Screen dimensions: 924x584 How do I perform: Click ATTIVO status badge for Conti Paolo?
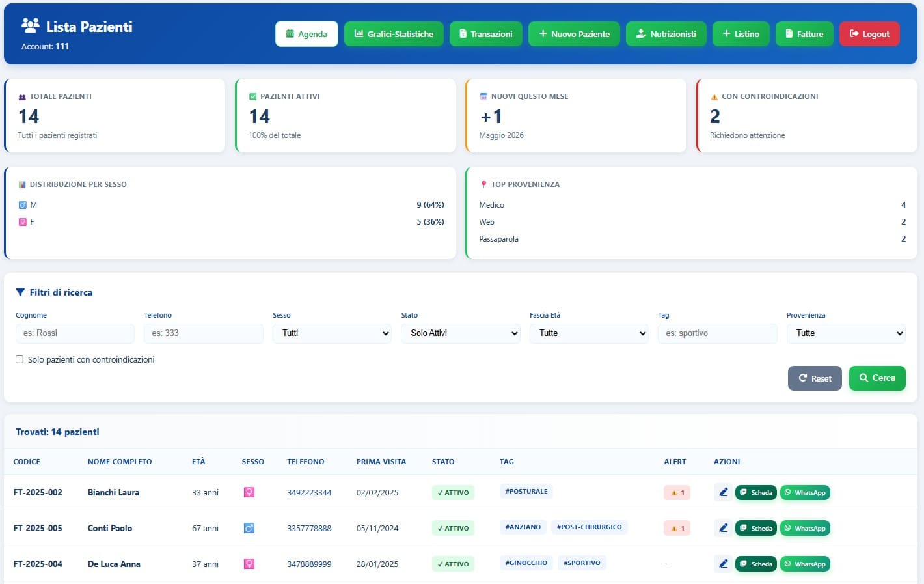point(453,529)
